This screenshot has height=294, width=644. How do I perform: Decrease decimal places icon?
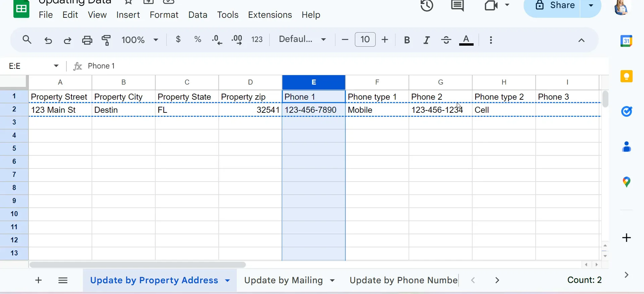point(217,40)
